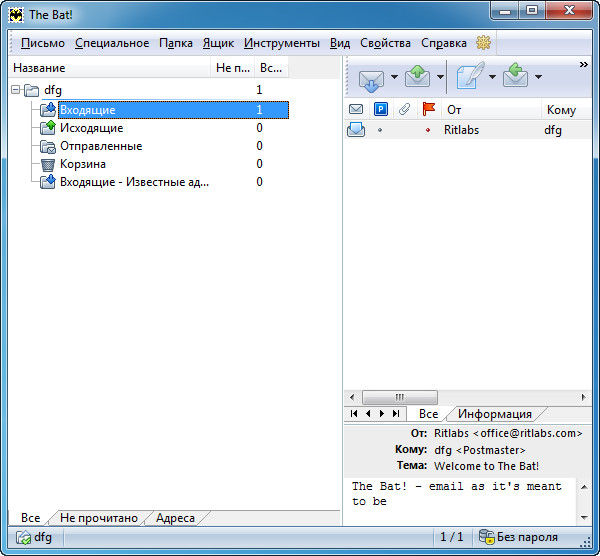Image resolution: width=600 pixels, height=556 pixels.
Task: Click the parked 'P' column header icon
Action: pos(380,109)
